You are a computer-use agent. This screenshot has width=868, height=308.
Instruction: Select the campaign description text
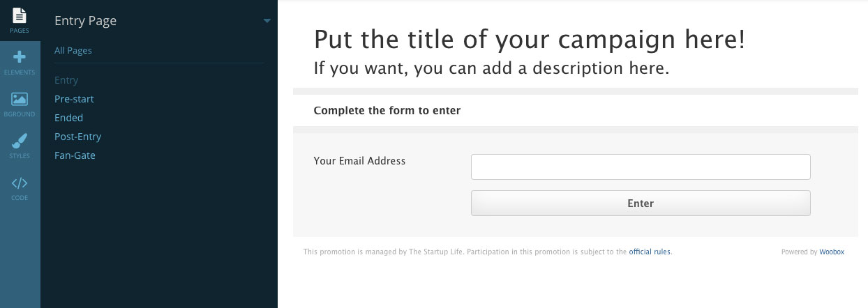point(491,68)
